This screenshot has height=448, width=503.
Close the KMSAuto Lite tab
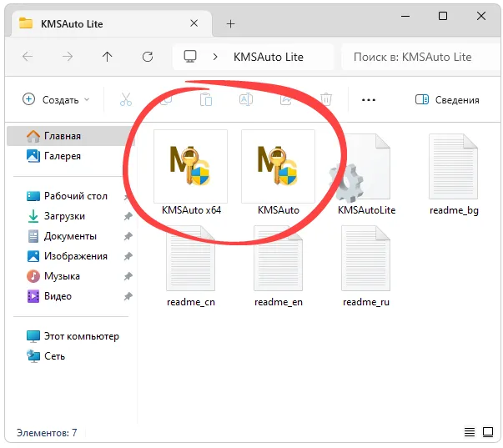pyautogui.click(x=194, y=23)
